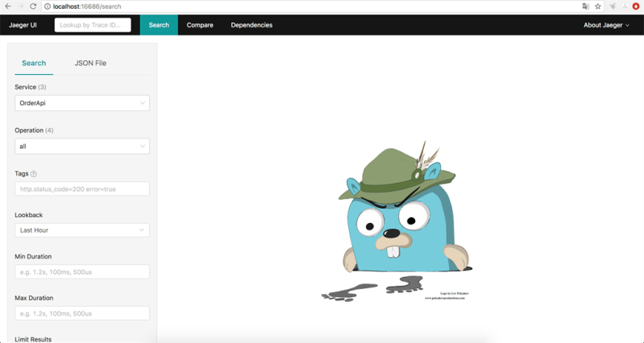
Task: Open the Service dropdown showing OrderApi
Action: (82, 103)
